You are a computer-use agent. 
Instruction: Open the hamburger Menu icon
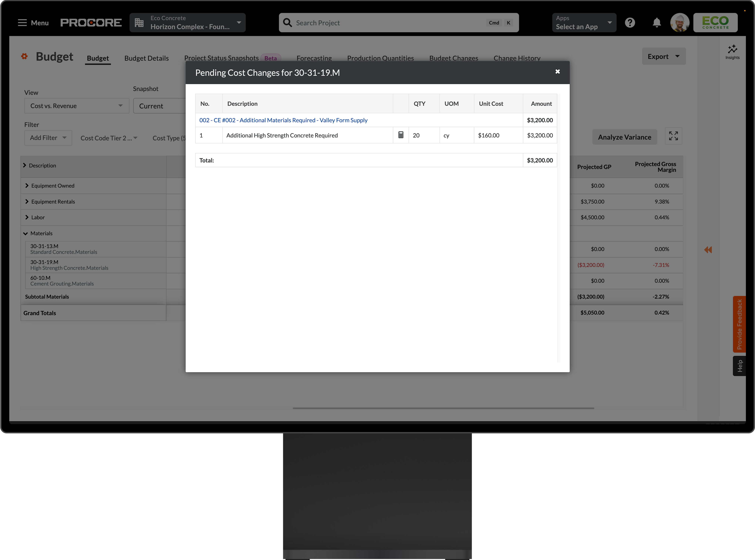point(22,23)
